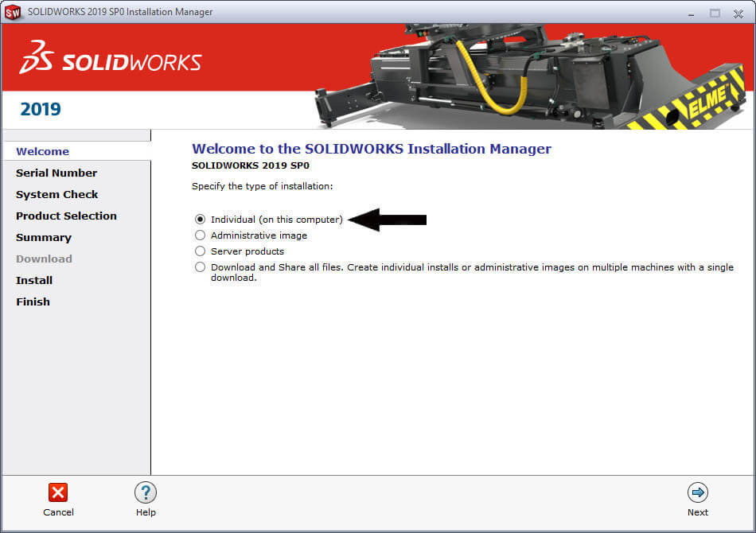
Task: Click the 2019 version label
Action: point(40,109)
